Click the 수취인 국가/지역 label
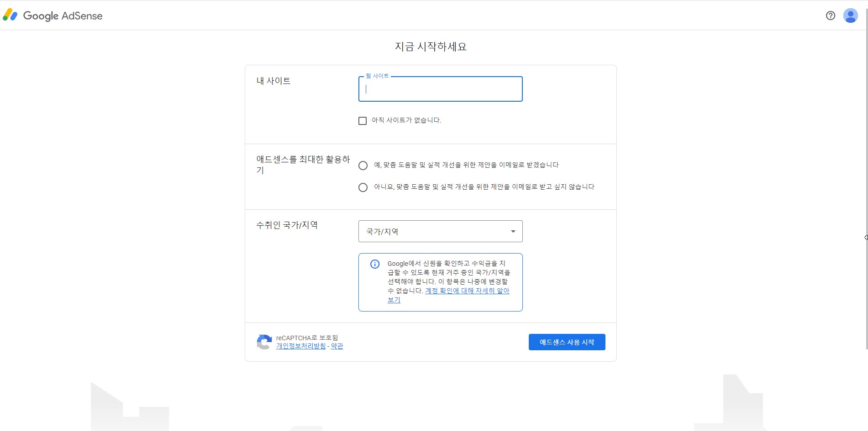Screen dimensions: 868x431 coord(287,225)
